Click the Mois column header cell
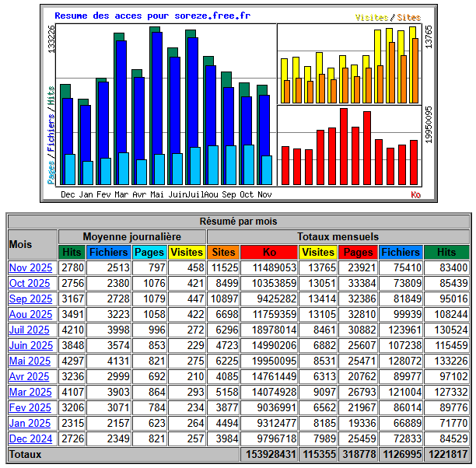The image size is (476, 468). coord(32,244)
